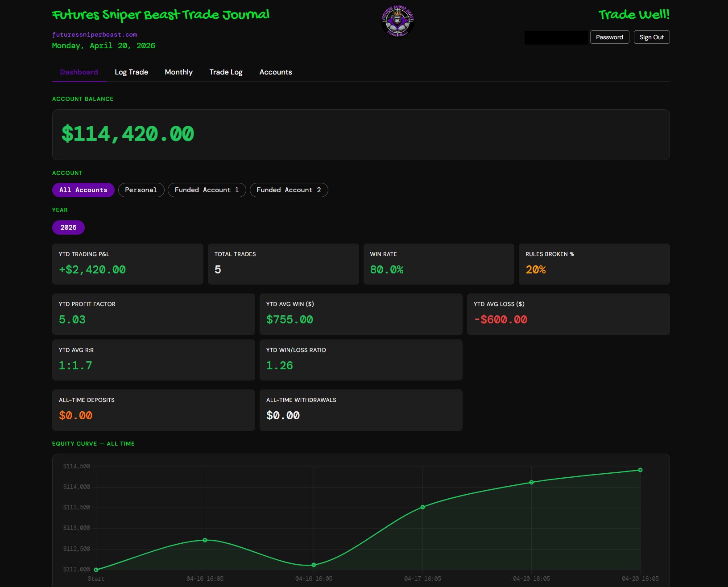Click the Password button
This screenshot has height=587, width=728.
pyautogui.click(x=609, y=37)
